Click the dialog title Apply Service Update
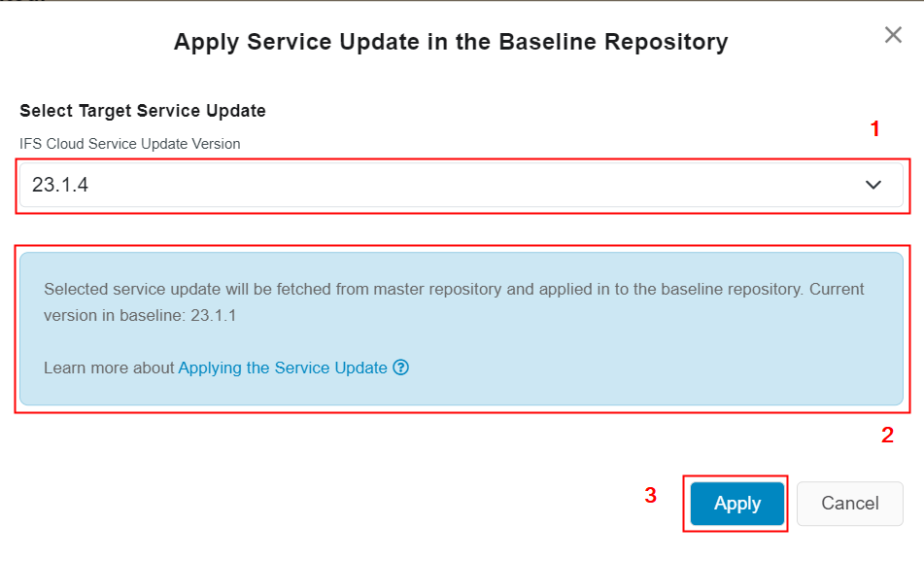This screenshot has height=561, width=924. click(x=450, y=42)
